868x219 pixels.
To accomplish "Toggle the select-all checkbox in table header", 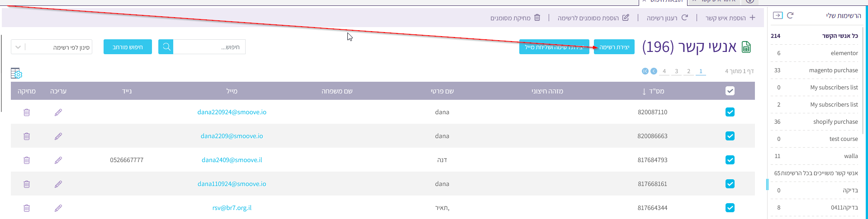I will tap(730, 91).
